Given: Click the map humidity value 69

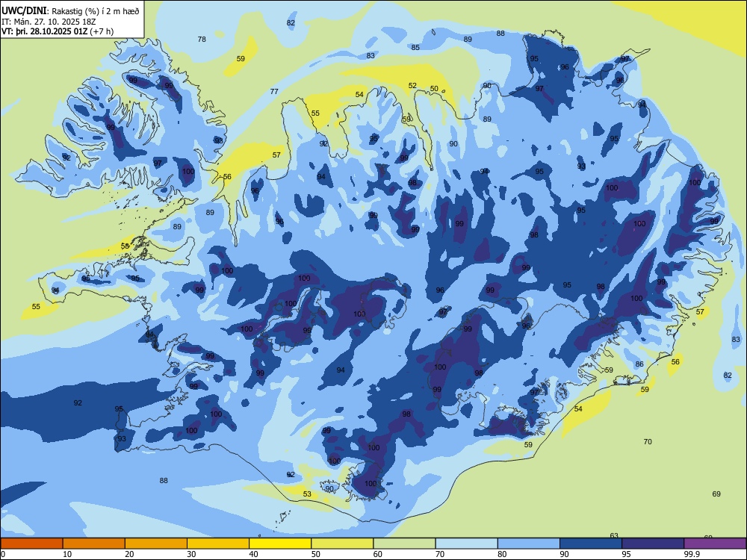Looking at the screenshot, I should tap(716, 494).
